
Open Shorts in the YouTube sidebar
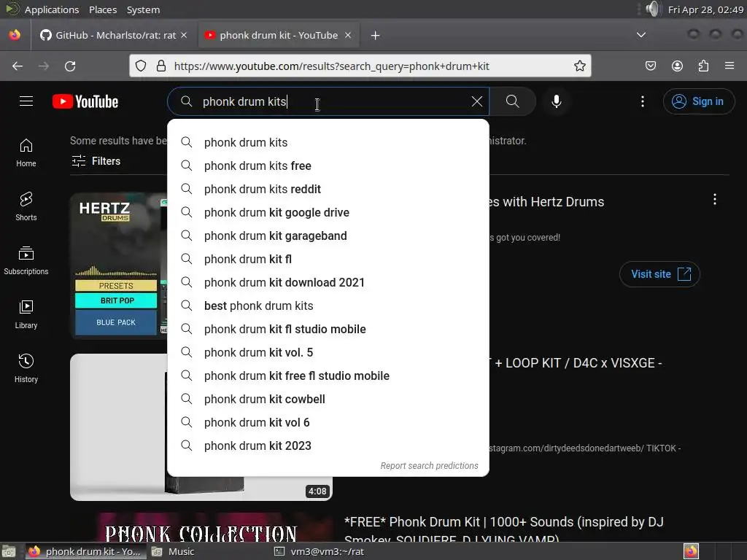click(26, 206)
